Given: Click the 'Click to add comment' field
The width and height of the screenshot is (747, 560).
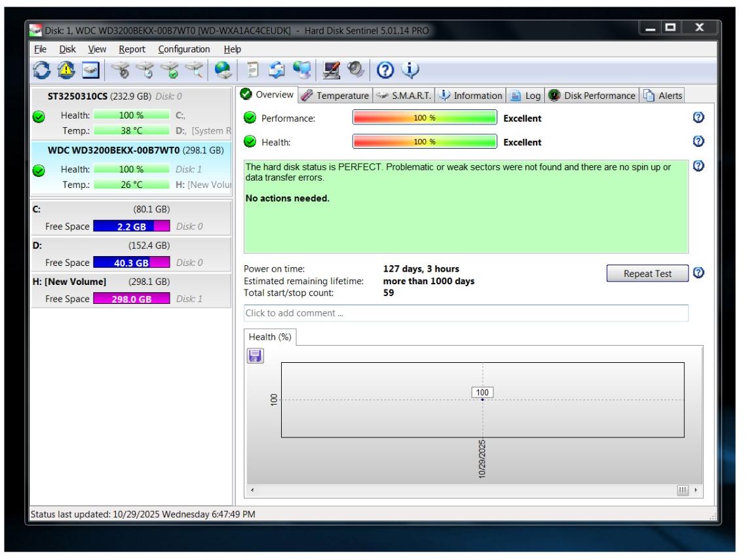Looking at the screenshot, I should (x=466, y=313).
